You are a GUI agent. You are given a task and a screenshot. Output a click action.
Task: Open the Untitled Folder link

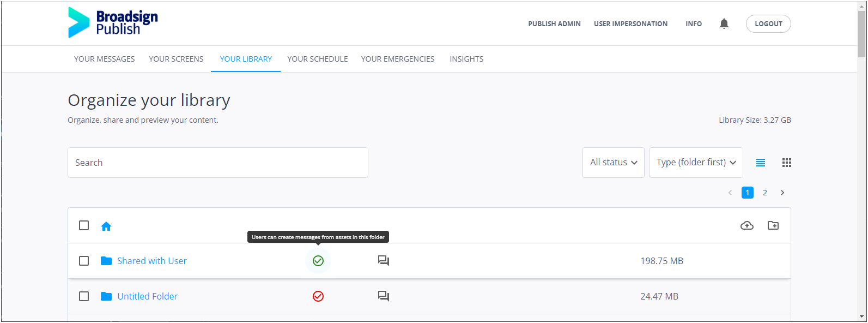(148, 296)
